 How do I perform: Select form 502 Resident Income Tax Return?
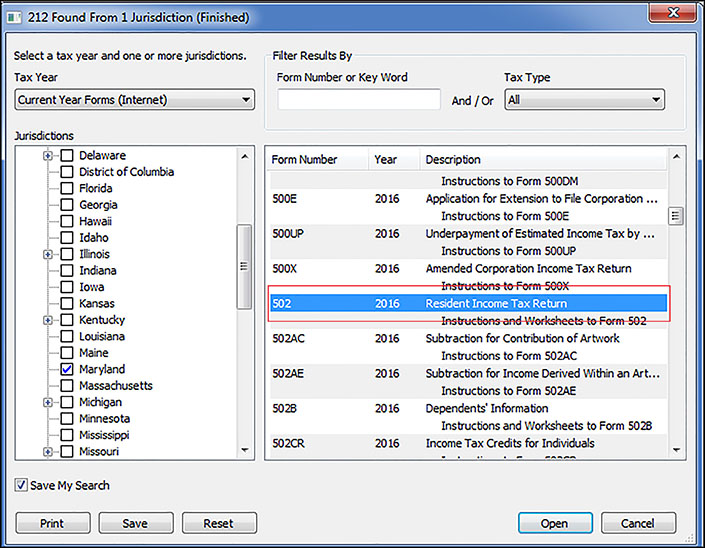[468, 304]
